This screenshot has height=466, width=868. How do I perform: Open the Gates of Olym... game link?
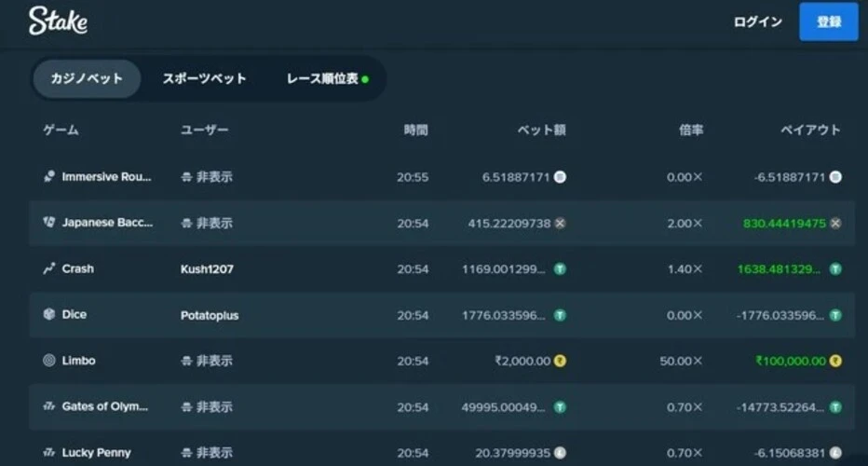[x=105, y=406]
